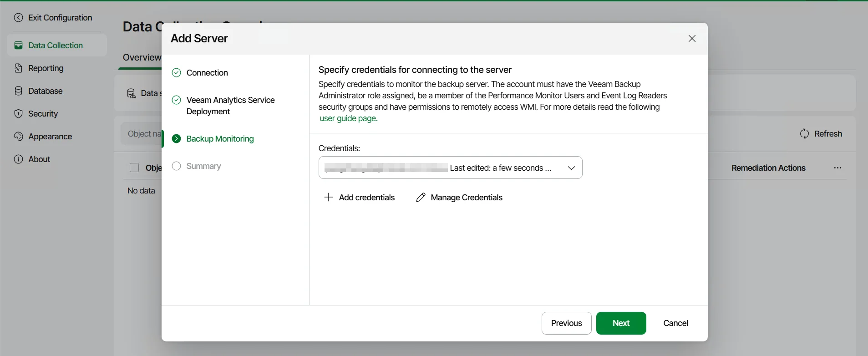Select the Summary step radio circle

click(177, 166)
